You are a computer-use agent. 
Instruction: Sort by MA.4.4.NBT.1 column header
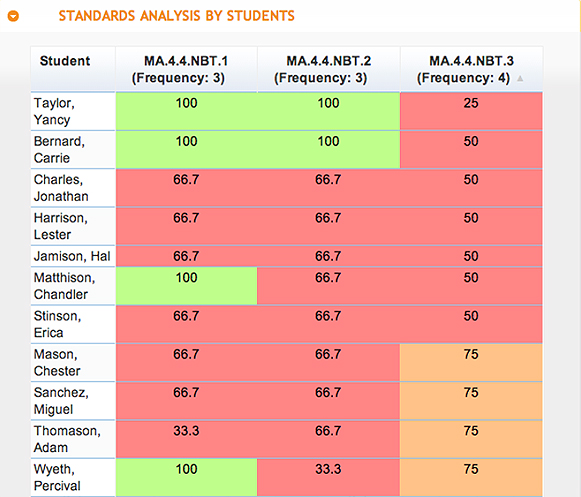(x=186, y=69)
